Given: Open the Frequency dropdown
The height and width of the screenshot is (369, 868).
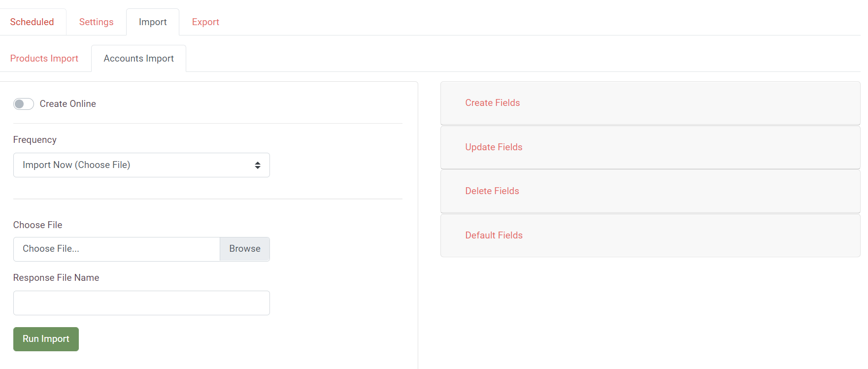Looking at the screenshot, I should (x=141, y=165).
